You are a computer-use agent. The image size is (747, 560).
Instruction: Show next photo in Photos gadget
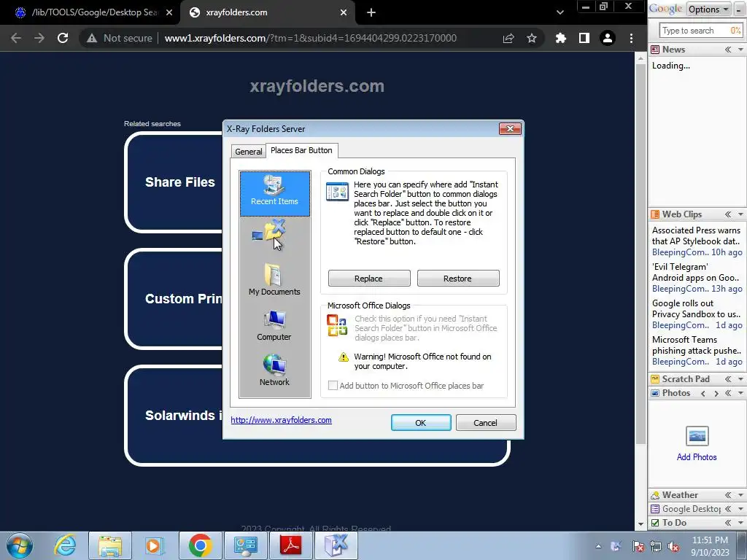(716, 393)
